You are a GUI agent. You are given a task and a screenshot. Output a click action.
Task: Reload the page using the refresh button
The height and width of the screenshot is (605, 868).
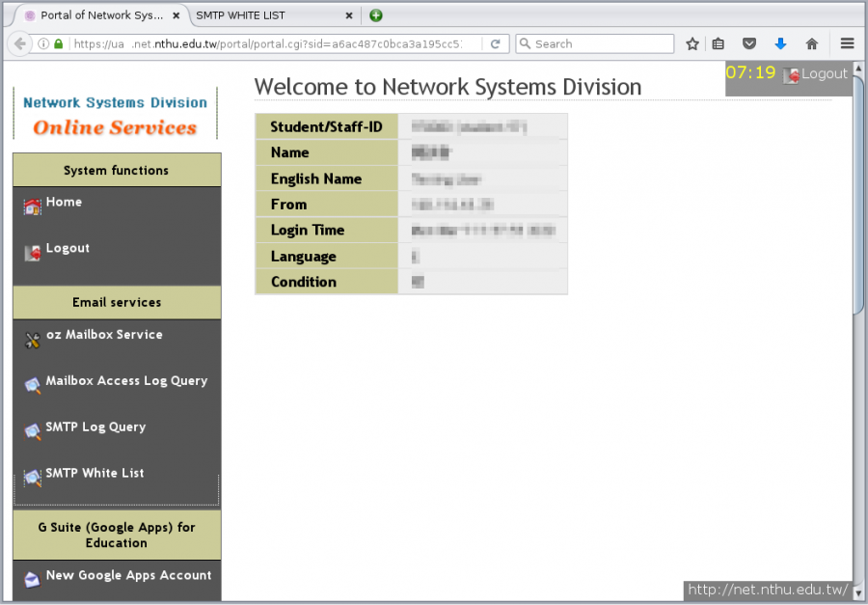coord(496,43)
